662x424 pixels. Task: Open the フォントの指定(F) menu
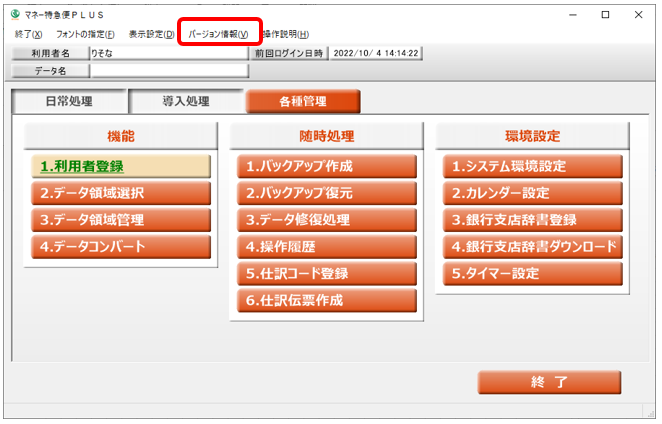(x=85, y=34)
